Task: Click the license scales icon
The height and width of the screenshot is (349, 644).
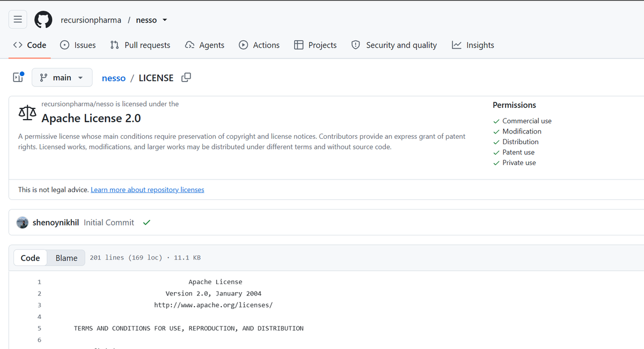Action: click(27, 112)
